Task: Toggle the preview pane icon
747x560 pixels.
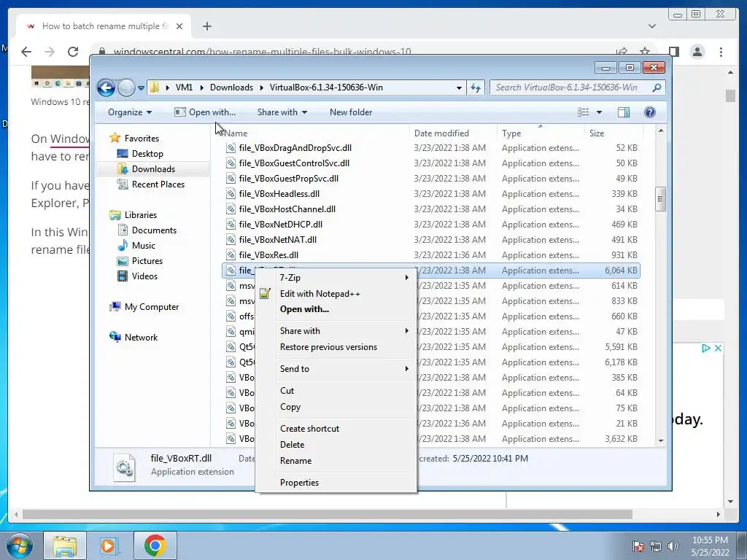Action: [624, 112]
